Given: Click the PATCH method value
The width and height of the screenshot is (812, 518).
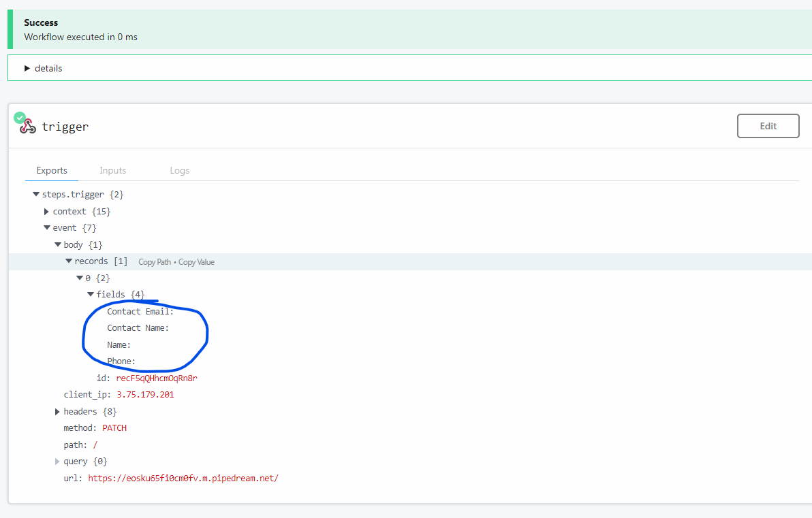Looking at the screenshot, I should [114, 428].
